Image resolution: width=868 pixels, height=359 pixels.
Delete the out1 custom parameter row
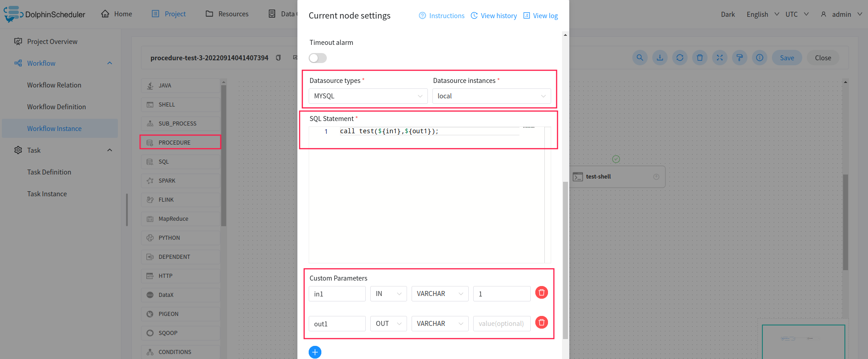coord(541,322)
